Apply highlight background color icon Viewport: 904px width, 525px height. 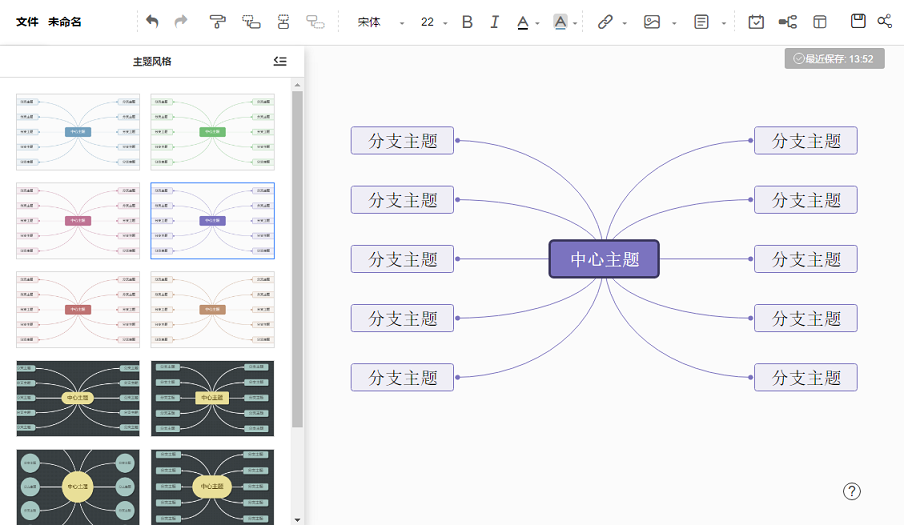(x=560, y=22)
